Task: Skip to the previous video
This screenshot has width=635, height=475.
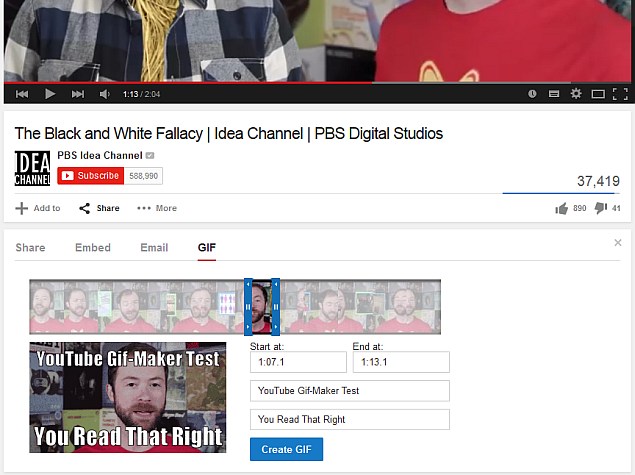Action: (22, 94)
